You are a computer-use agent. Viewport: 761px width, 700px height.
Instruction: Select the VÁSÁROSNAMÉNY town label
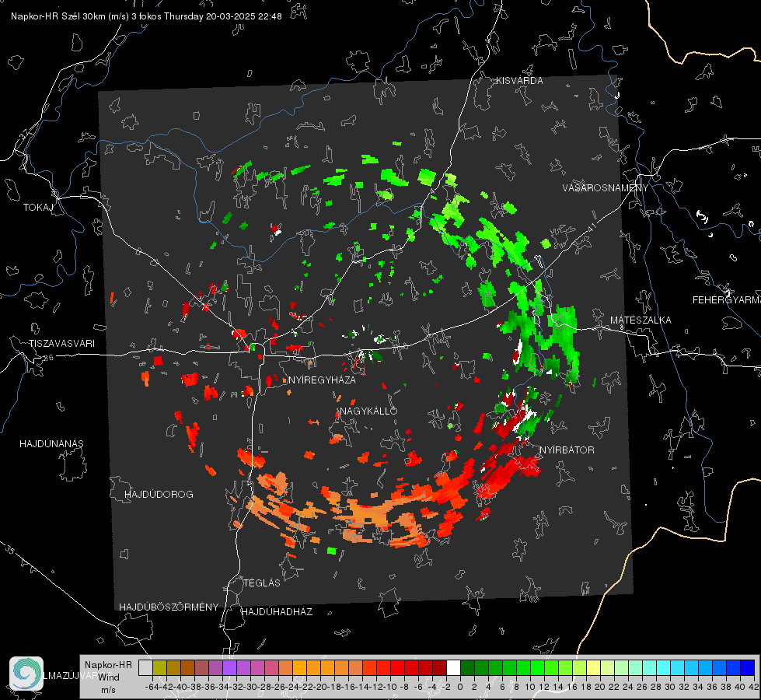click(606, 188)
